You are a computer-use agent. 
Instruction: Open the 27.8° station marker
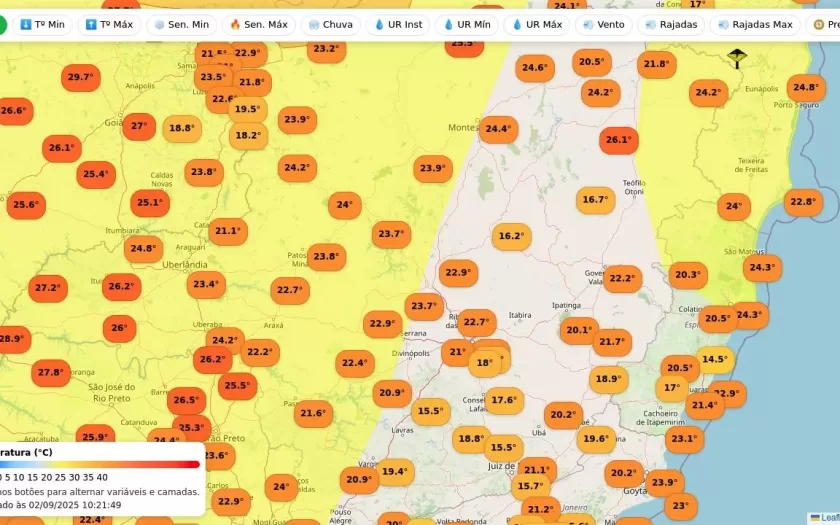point(51,373)
